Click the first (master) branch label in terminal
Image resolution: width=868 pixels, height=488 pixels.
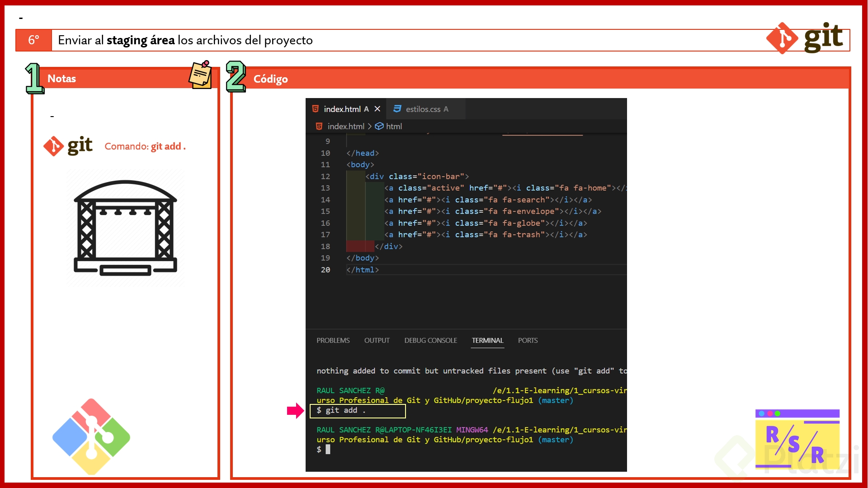[556, 401]
